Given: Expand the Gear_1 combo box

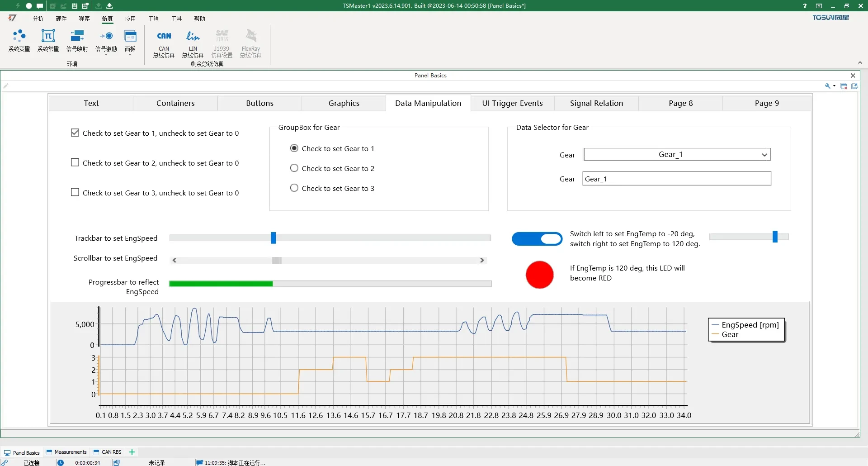Looking at the screenshot, I should [x=764, y=155].
